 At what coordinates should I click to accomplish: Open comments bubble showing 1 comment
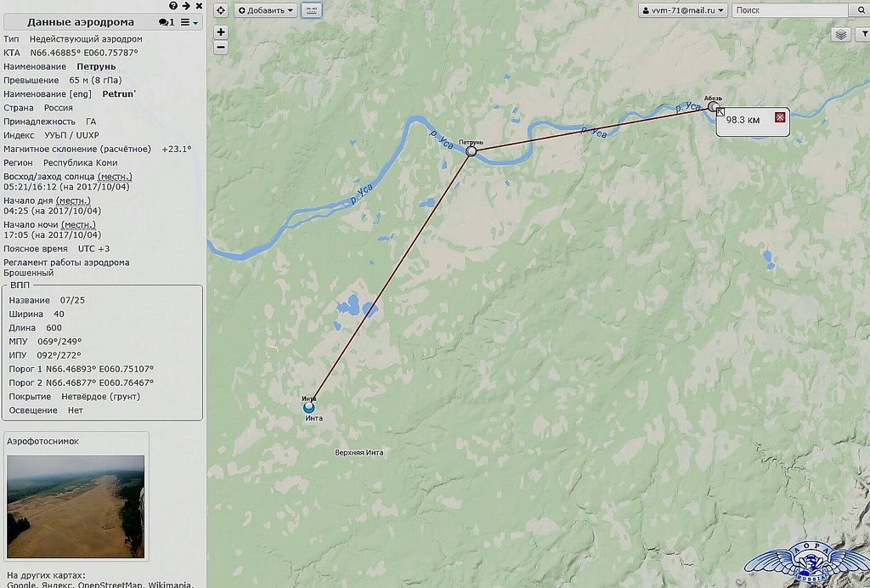pyautogui.click(x=167, y=22)
